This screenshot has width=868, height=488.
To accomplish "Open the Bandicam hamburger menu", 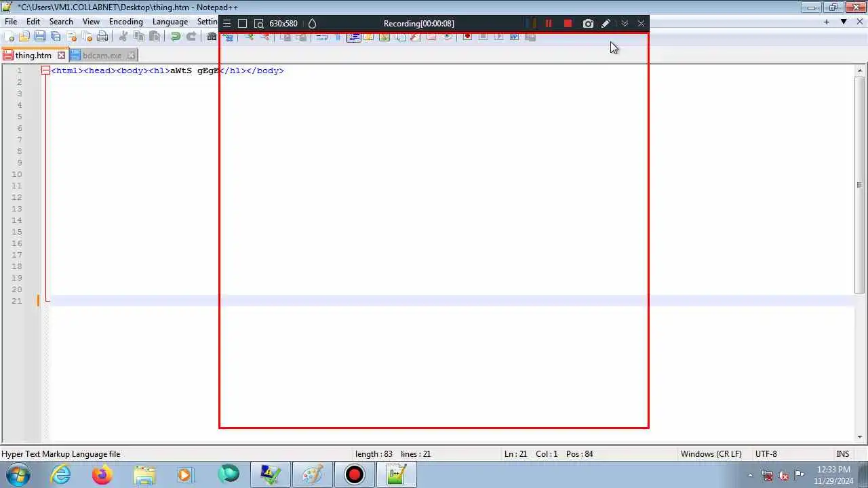I will coord(226,24).
